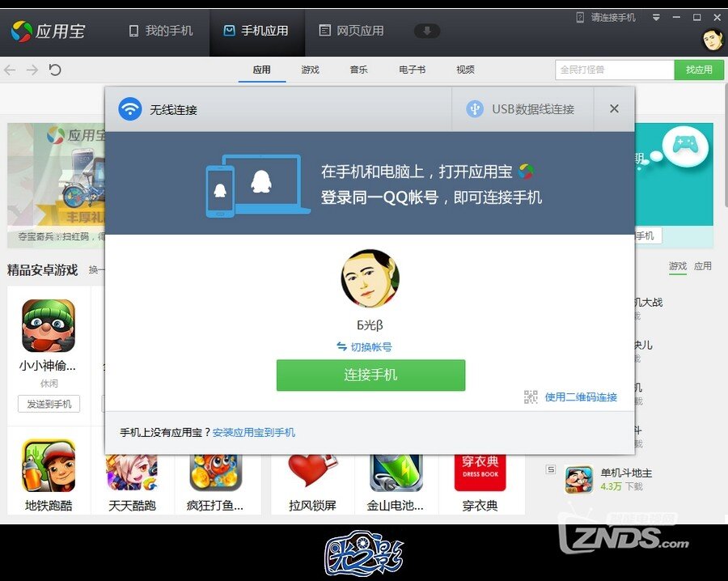Switch ranking list to 游戏 tab
The image size is (728, 581).
pos(677,266)
